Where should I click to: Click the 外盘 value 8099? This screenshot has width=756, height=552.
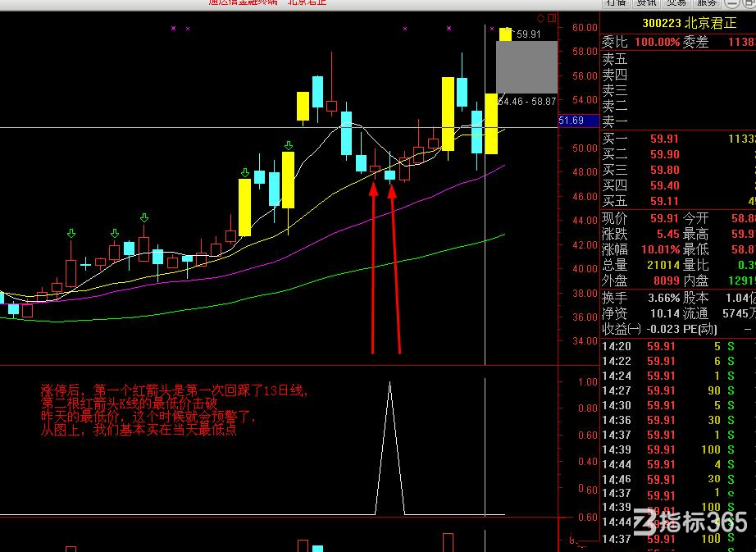click(666, 280)
